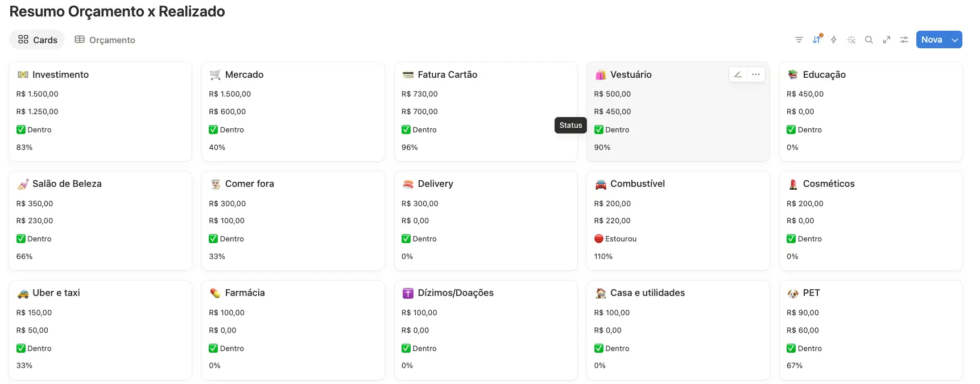The image size is (980, 384).
Task: Open the search magnifier icon
Action: [x=869, y=40]
